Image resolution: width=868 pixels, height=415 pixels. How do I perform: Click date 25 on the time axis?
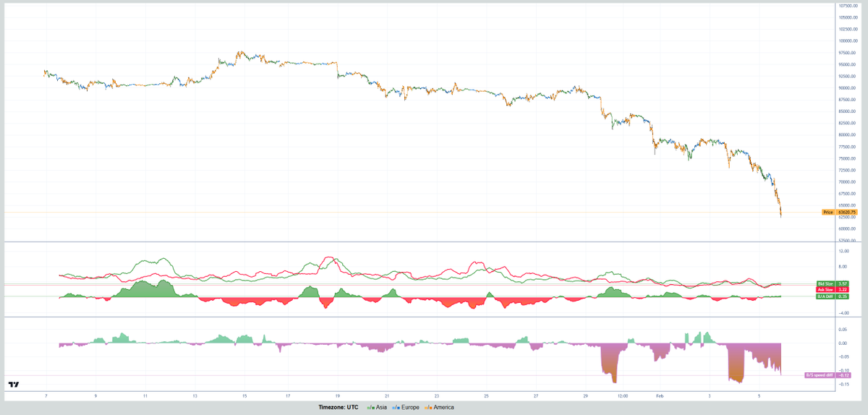487,396
